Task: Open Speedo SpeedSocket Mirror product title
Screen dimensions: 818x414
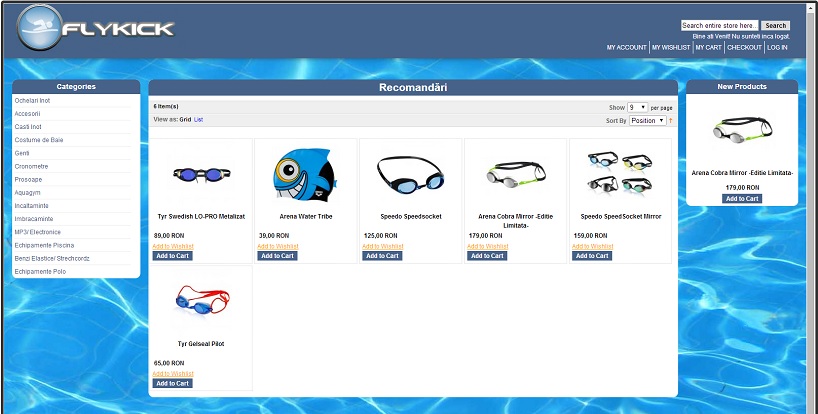Action: [621, 216]
